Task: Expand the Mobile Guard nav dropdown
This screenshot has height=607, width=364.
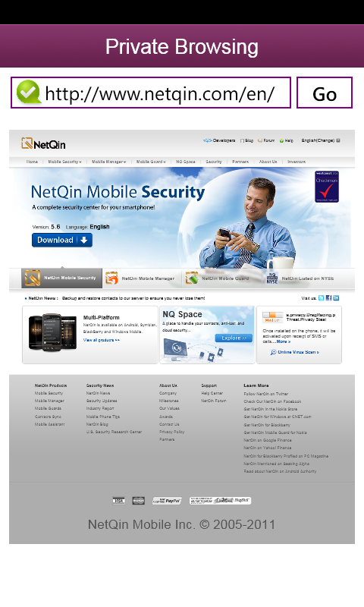Action: 151,162
